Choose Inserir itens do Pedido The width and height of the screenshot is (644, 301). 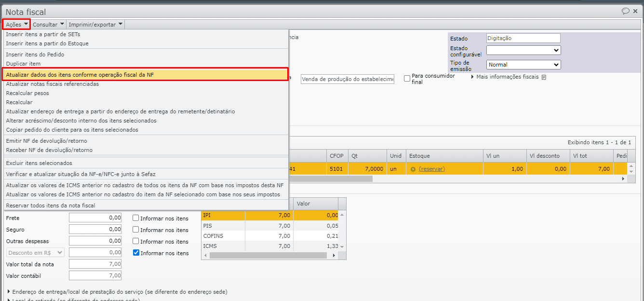(x=146, y=55)
